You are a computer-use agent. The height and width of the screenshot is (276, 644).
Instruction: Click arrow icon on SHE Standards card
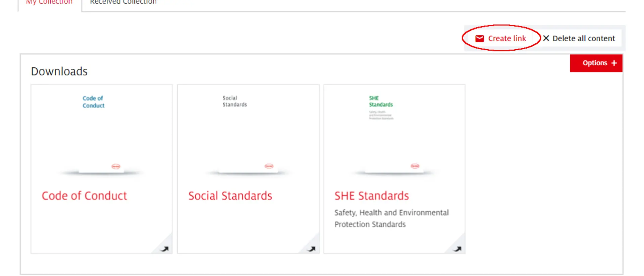pos(457,249)
